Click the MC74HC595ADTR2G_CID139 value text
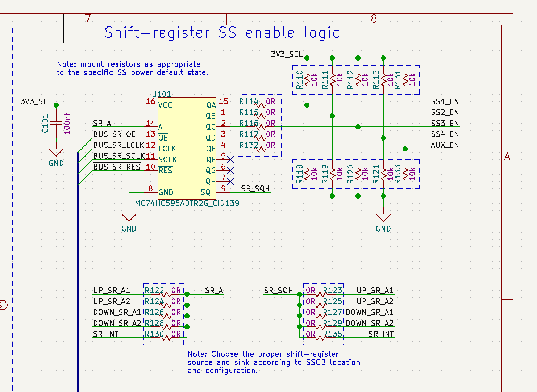 pos(187,203)
